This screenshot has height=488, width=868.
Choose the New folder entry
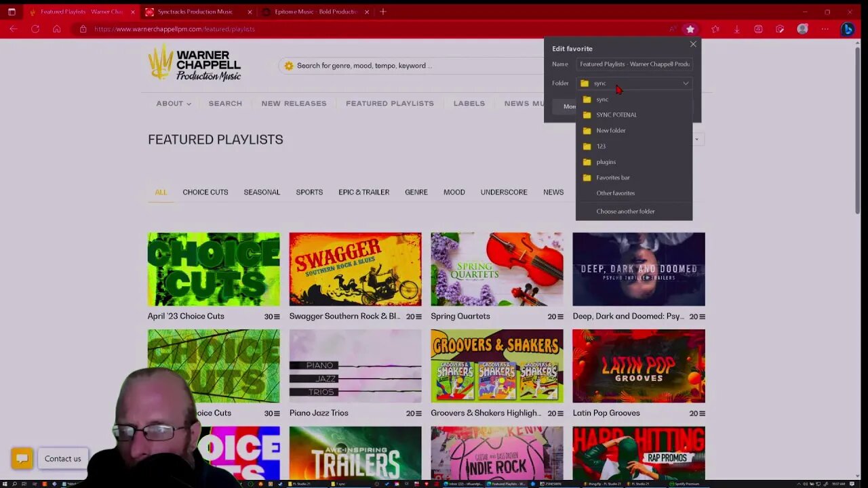pyautogui.click(x=634, y=131)
